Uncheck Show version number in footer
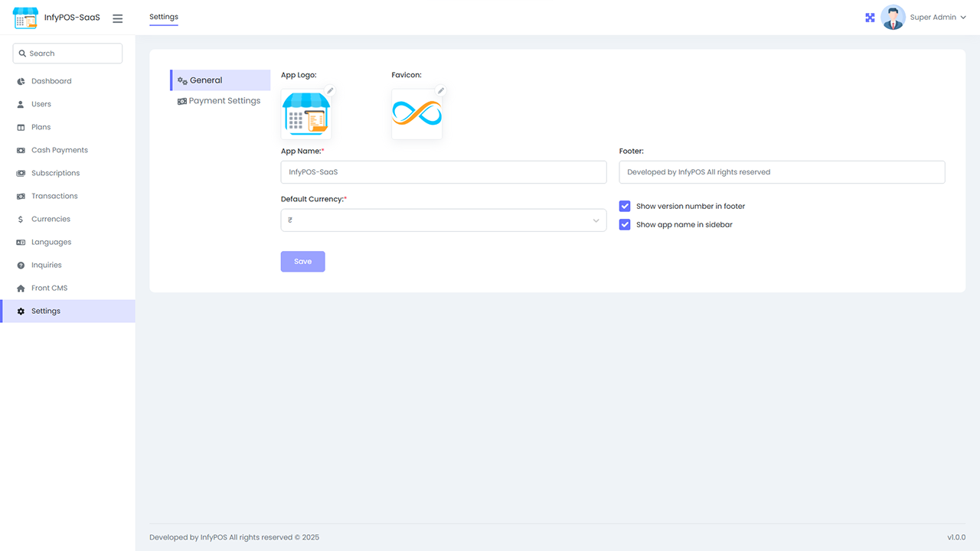 coord(625,206)
